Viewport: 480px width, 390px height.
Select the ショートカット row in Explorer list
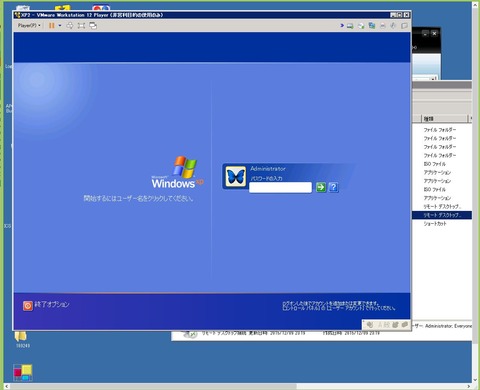(x=435, y=224)
